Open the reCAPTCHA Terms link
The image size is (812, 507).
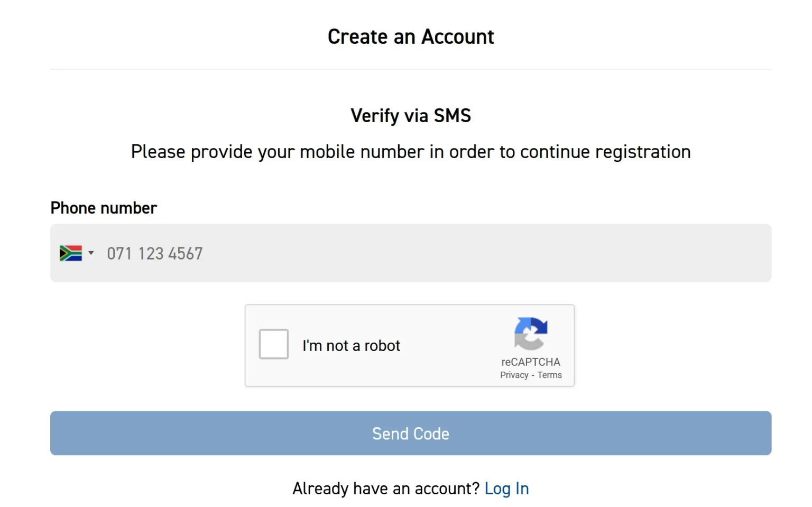(550, 375)
